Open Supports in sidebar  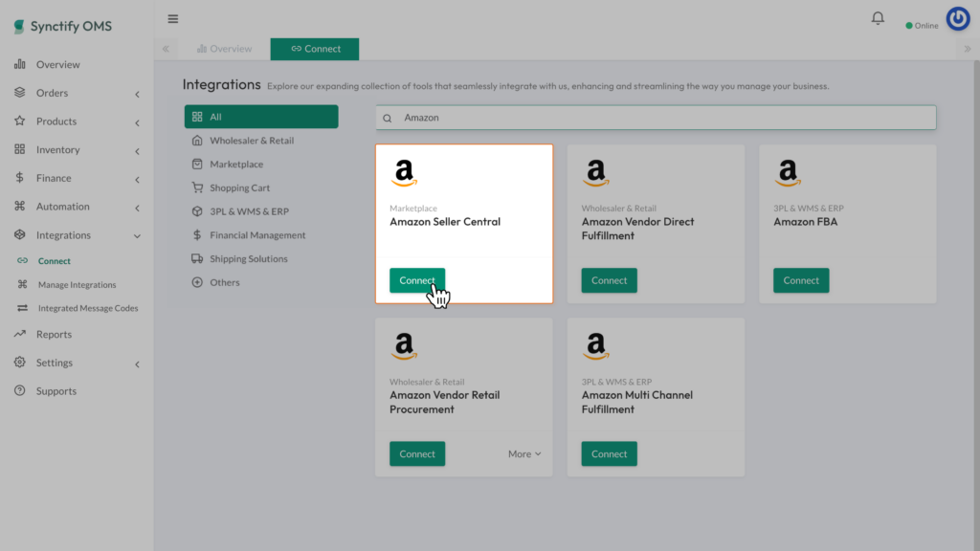coord(56,391)
